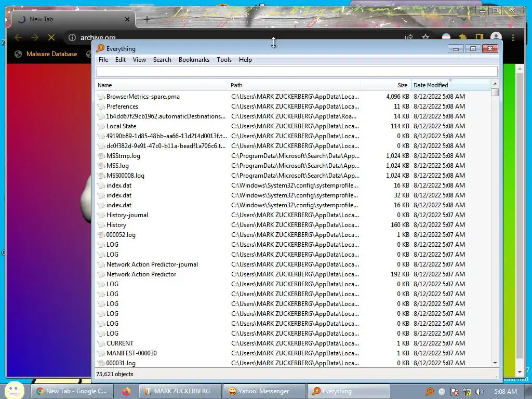Click the Everything search input field
532x399 pixels.
tap(297, 71)
